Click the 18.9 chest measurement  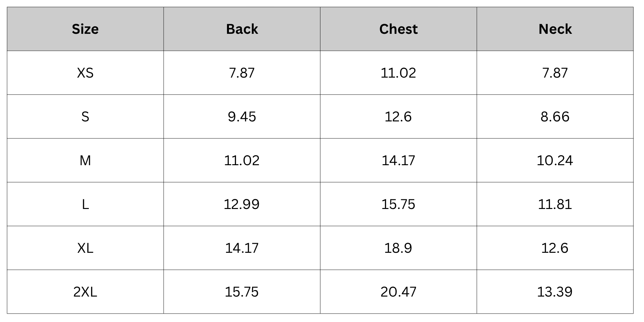pos(398,248)
